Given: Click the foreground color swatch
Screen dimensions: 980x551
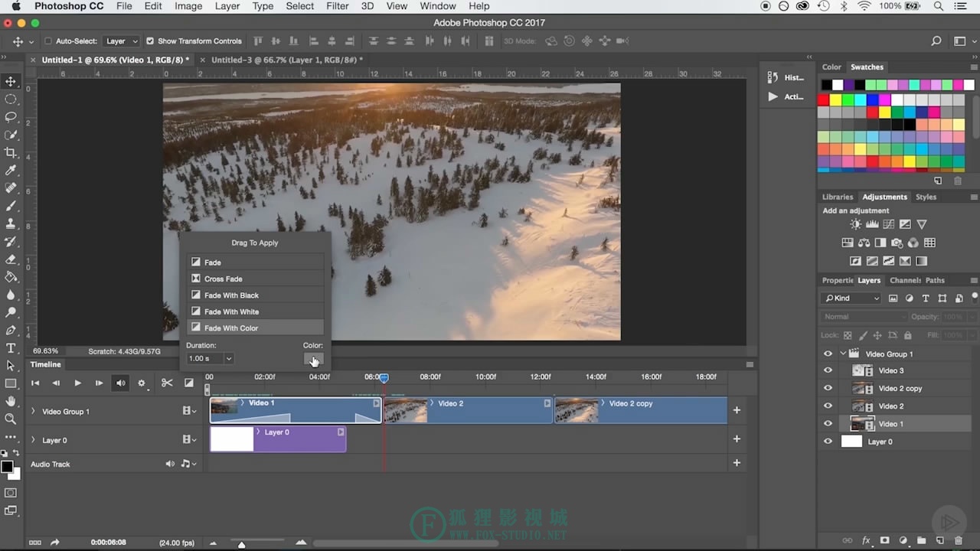Looking at the screenshot, I should tap(7, 467).
